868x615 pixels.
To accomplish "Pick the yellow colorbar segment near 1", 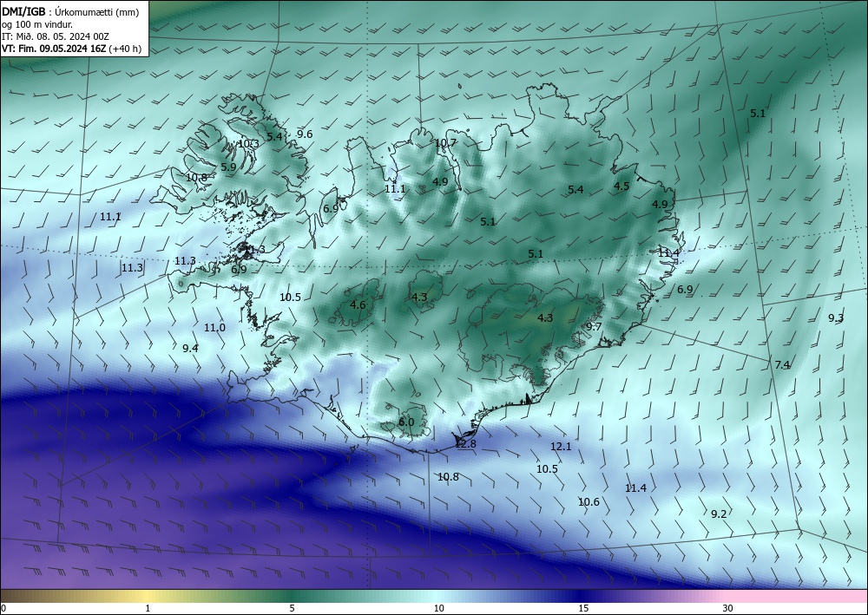I will (148, 596).
